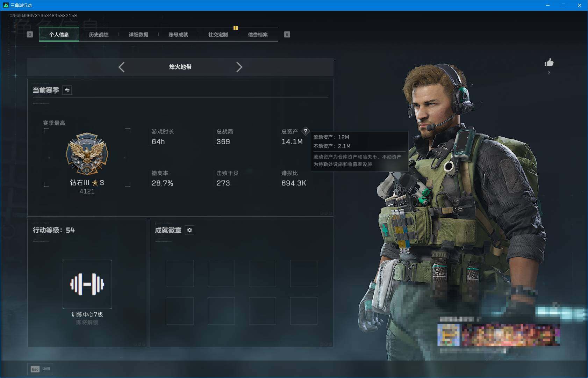Click the 返回 Esc button

40,369
